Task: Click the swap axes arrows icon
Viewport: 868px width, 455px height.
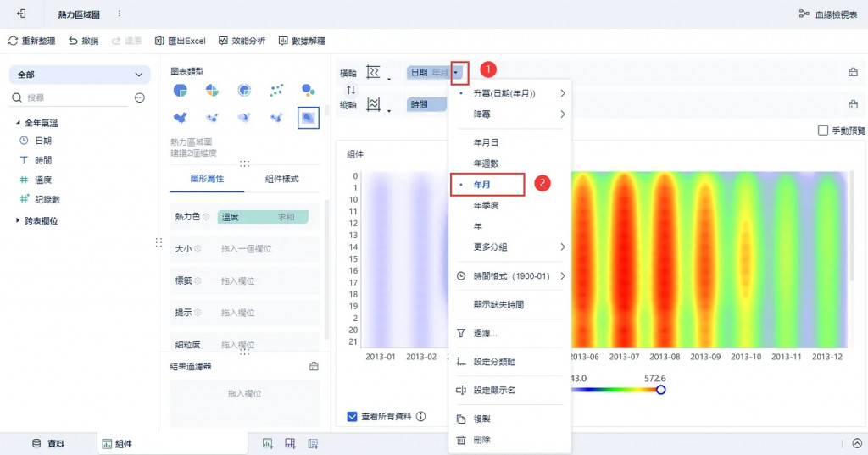Action: coord(351,90)
